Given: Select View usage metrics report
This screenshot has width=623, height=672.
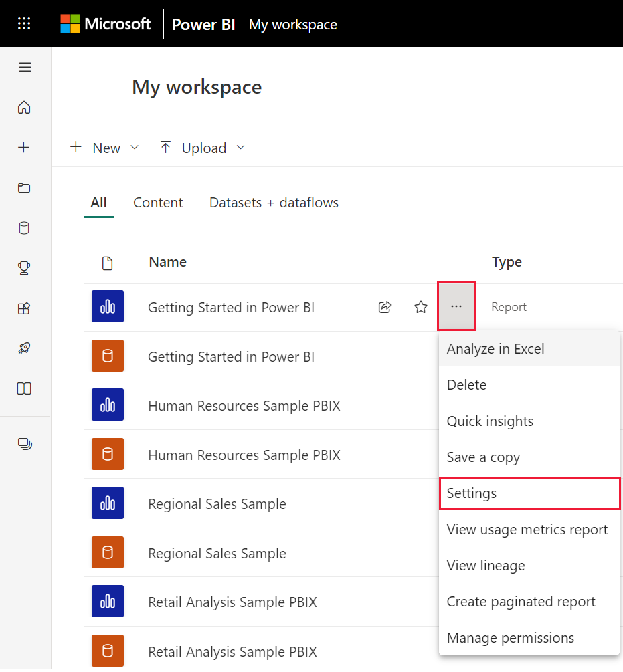Looking at the screenshot, I should [529, 530].
